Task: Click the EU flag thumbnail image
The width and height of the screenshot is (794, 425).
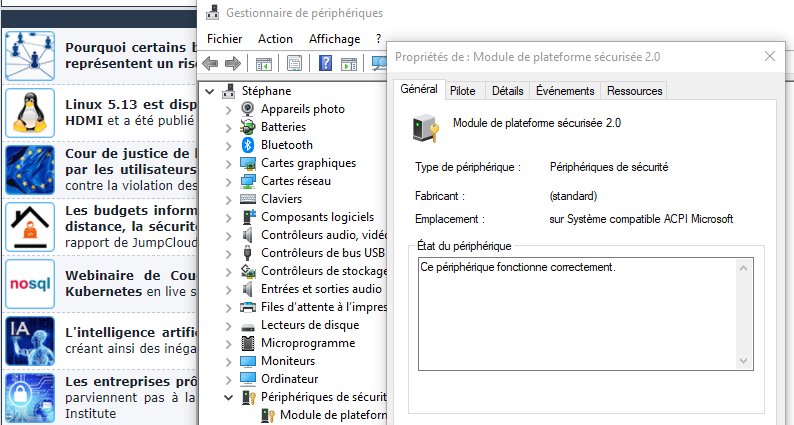Action: [x=30, y=170]
